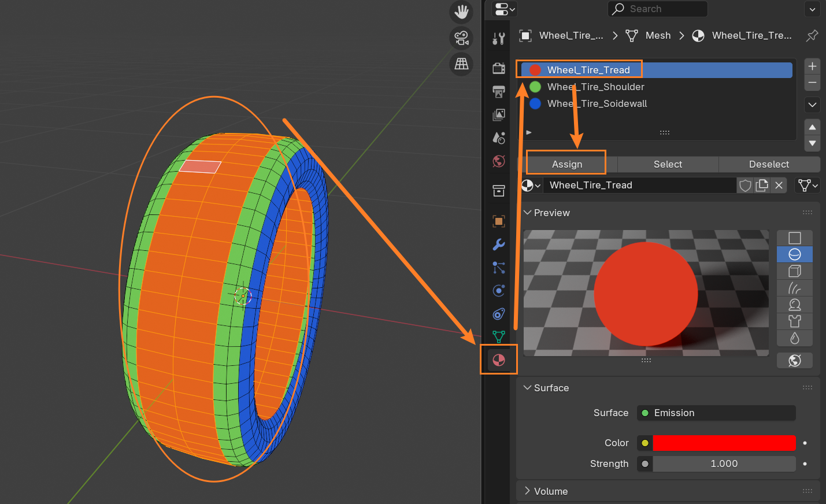Toggle camera view in the viewport

[461, 38]
